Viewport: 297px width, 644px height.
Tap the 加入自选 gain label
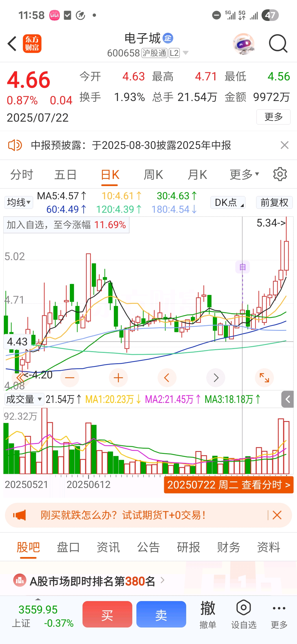tap(66, 225)
